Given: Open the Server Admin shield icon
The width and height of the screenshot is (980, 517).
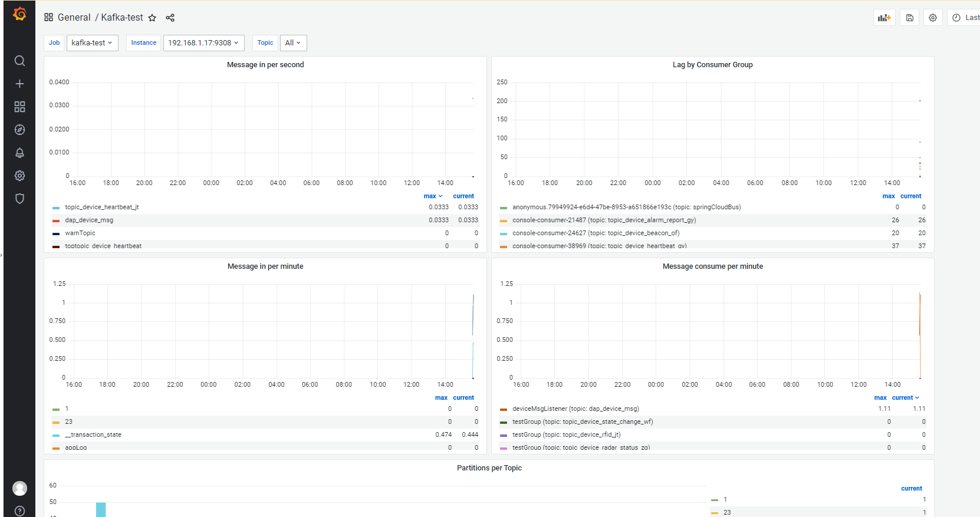Looking at the screenshot, I should (x=19, y=199).
